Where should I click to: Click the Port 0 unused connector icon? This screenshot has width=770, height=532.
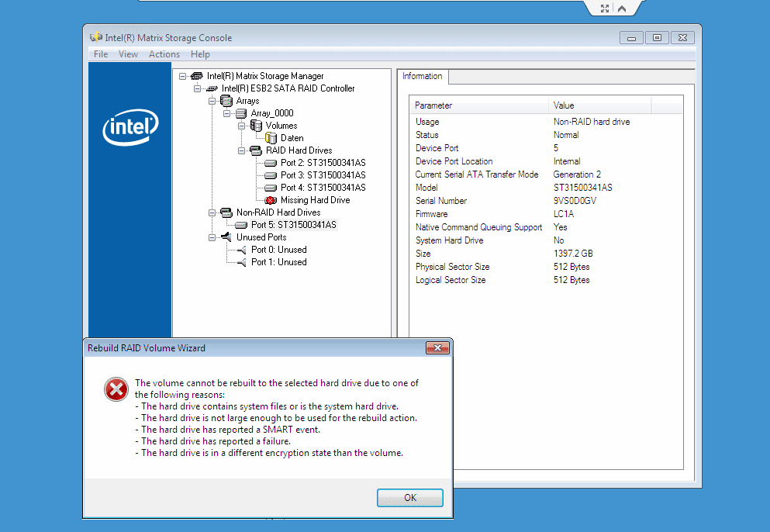tap(242, 250)
